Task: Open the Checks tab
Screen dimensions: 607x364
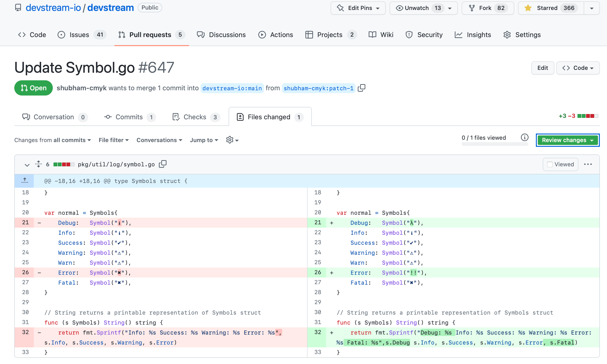Action: pos(195,117)
